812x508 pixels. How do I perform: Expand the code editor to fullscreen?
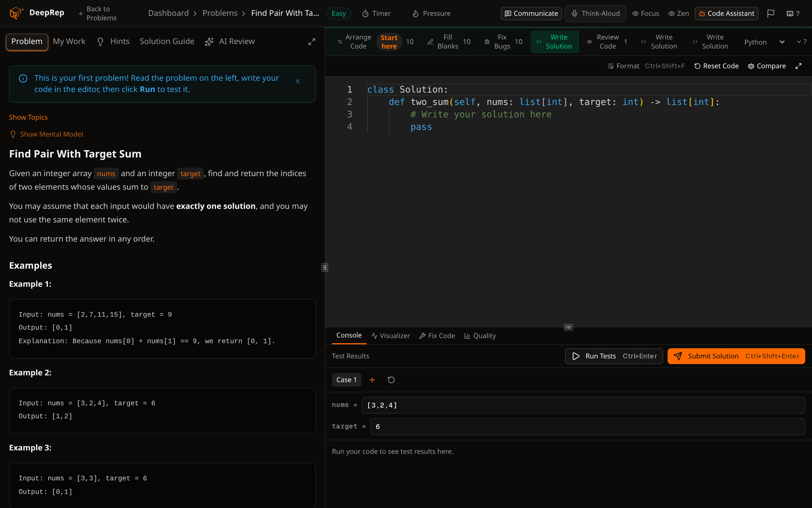(x=798, y=66)
